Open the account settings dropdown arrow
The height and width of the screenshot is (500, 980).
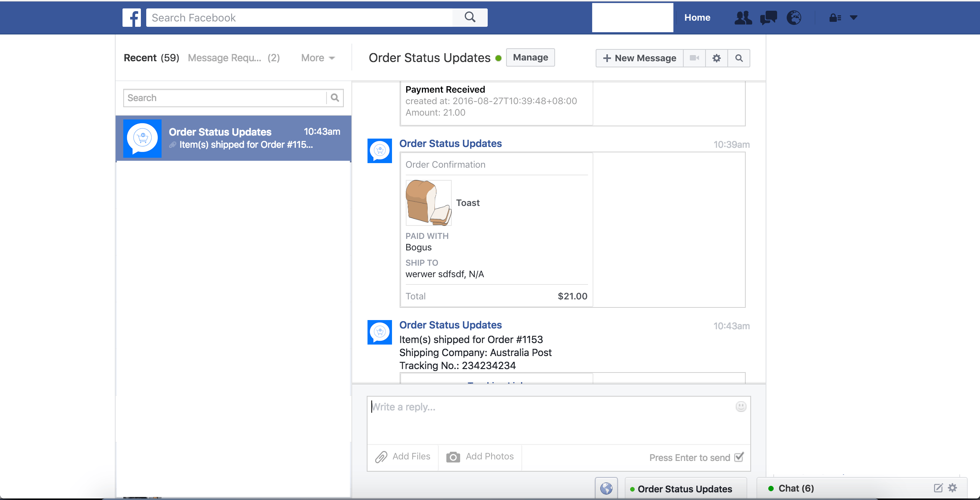(x=853, y=18)
